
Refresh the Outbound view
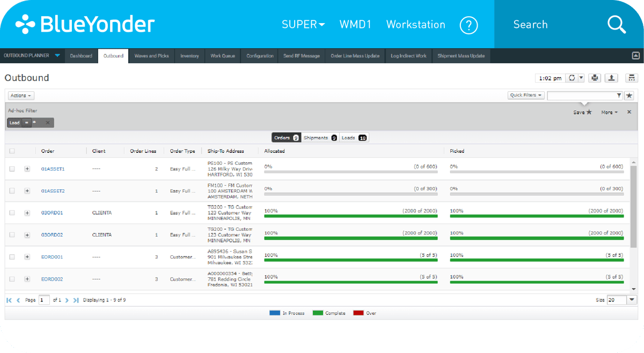point(572,77)
